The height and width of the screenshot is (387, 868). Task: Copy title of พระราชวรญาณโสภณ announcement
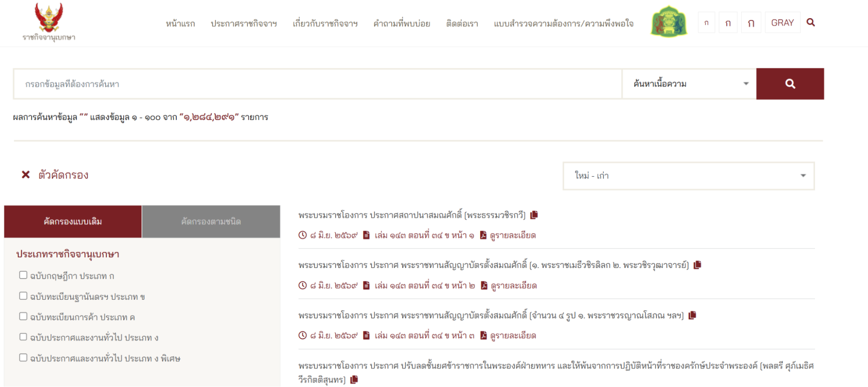692,315
